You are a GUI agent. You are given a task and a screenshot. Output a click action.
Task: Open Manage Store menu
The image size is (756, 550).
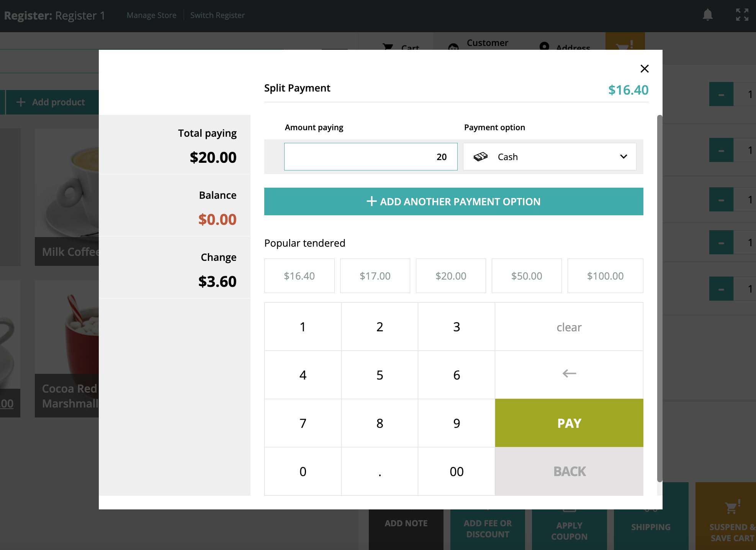coord(151,15)
